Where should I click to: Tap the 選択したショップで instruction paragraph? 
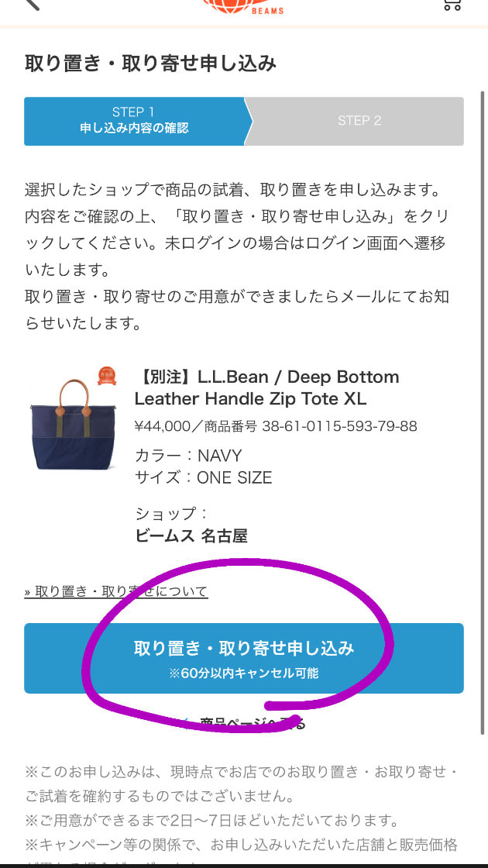(237, 257)
